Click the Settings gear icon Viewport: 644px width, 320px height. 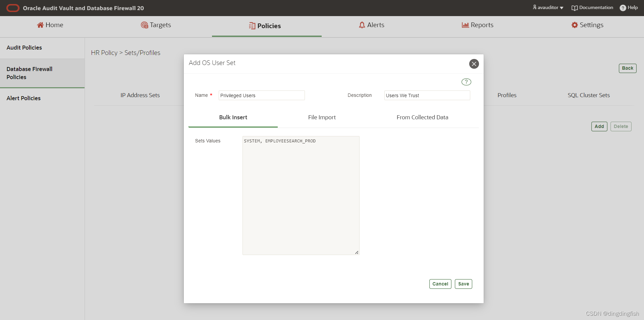(575, 25)
